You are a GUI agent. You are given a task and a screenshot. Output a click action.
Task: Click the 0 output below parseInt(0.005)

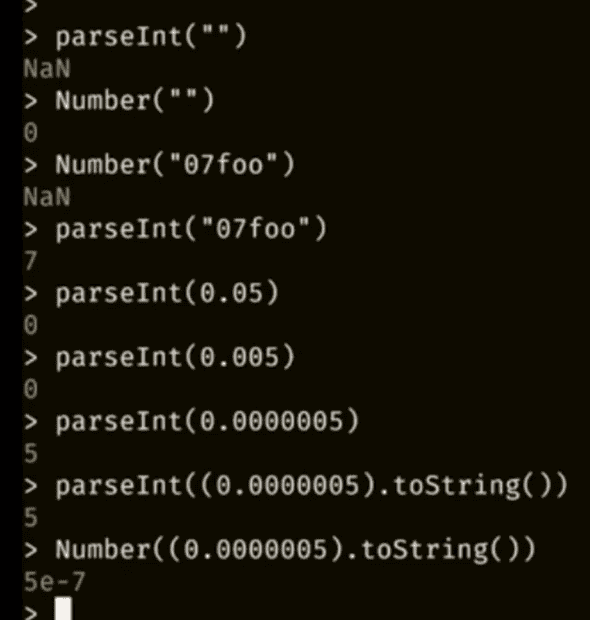31,389
